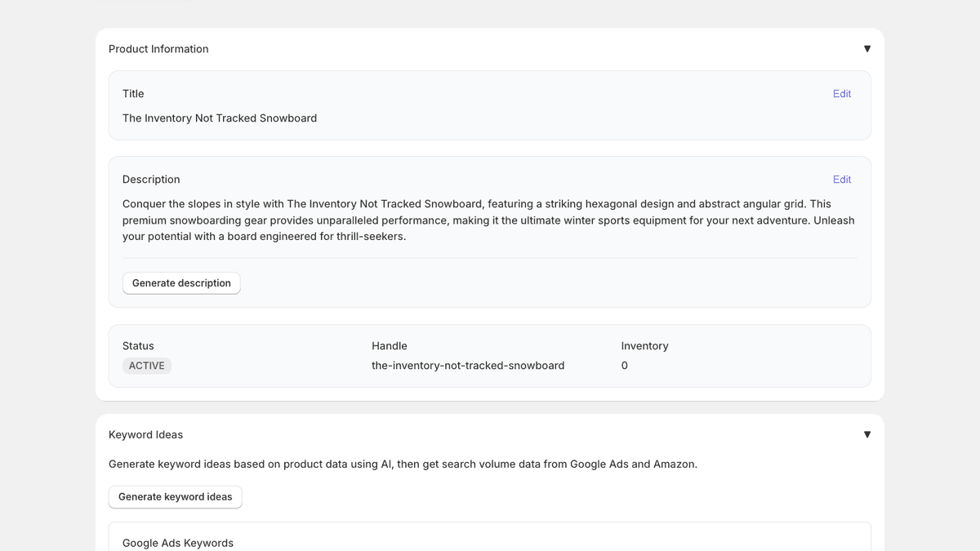Click the Status label

point(138,345)
